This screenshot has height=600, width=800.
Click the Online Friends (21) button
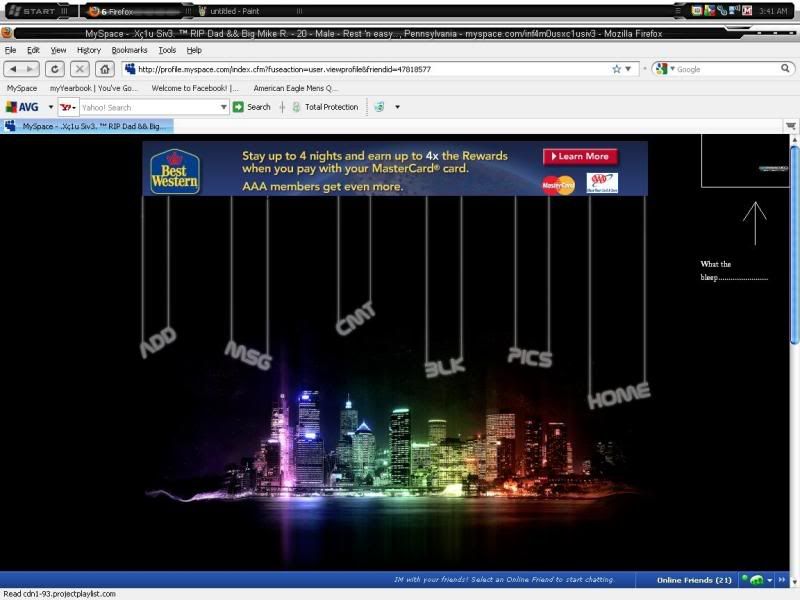(x=694, y=580)
